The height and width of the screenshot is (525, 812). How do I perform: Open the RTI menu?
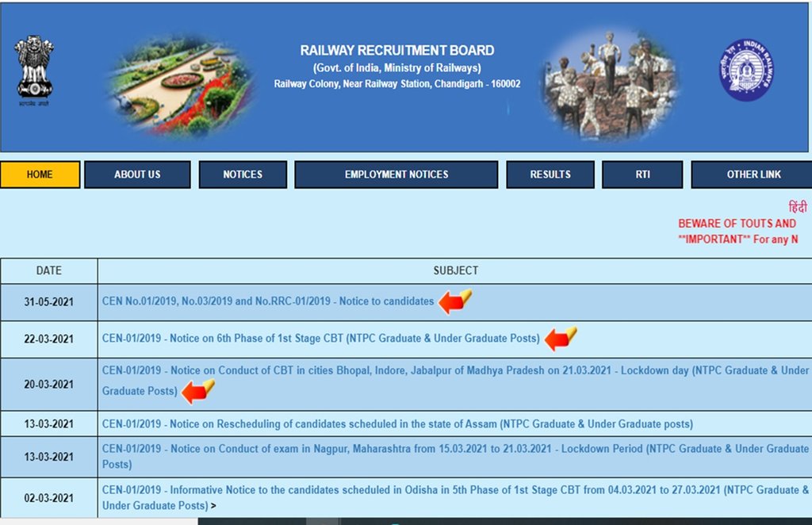click(642, 174)
